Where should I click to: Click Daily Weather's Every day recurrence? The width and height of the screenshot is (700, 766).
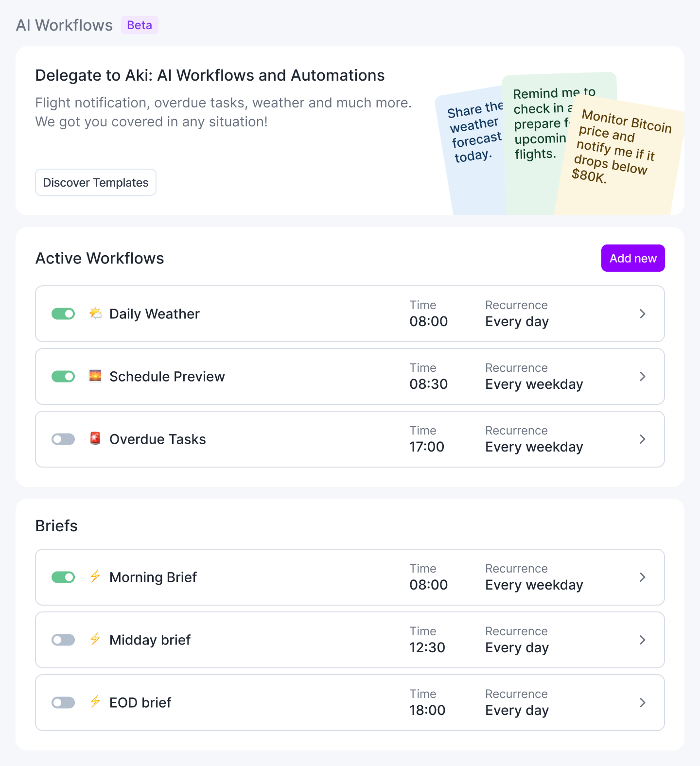tap(517, 322)
